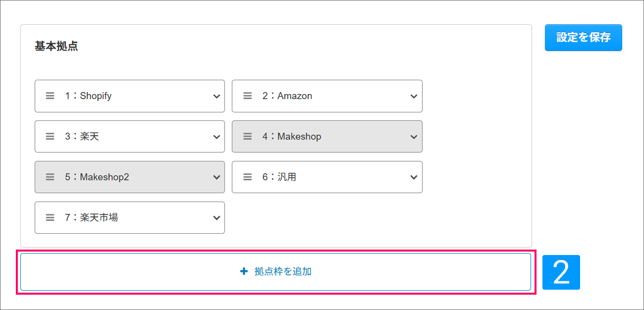The image size is (644, 310).
Task: Click the drag handle icon for 2：Amazon
Action: [x=248, y=96]
